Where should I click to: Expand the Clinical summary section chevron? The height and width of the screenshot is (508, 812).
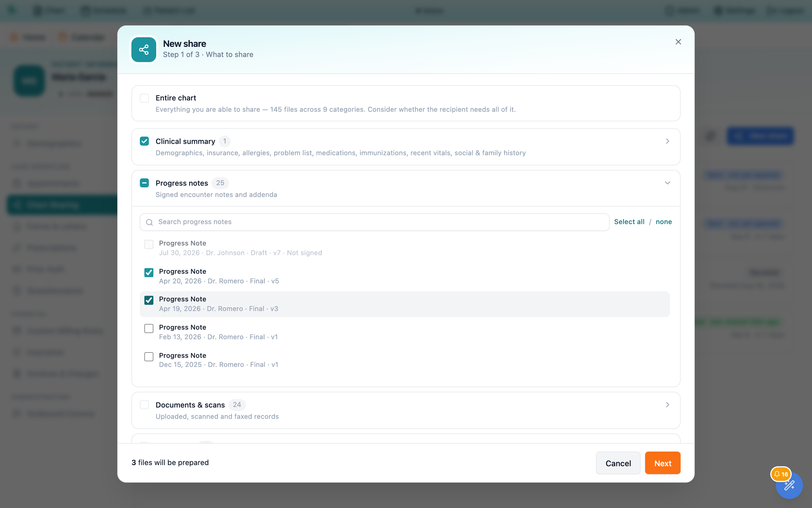point(667,141)
